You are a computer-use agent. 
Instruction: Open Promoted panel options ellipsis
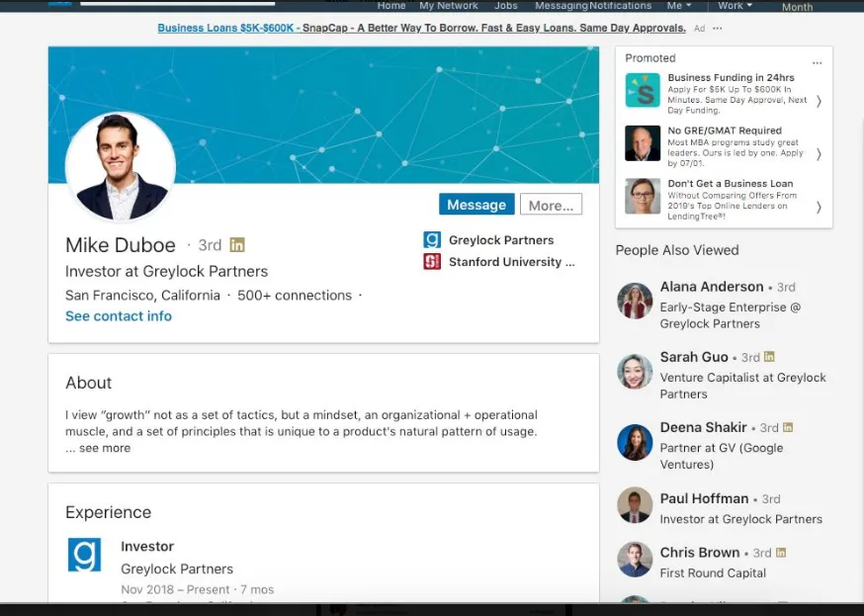818,63
